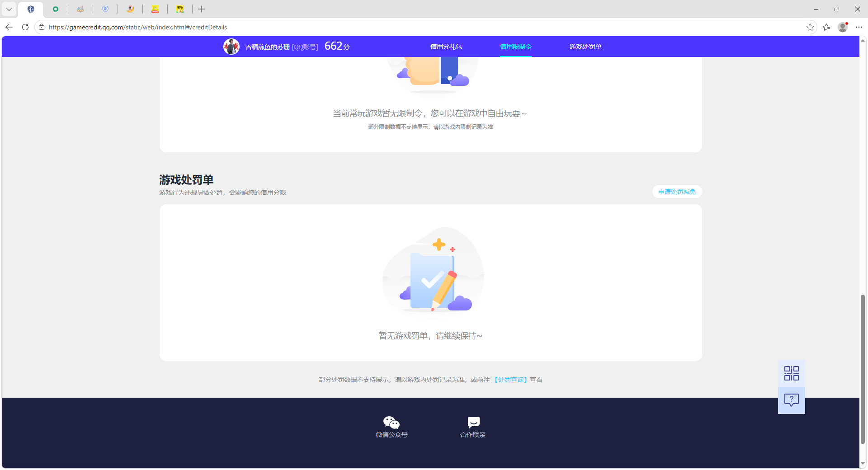Expand the tab search dropdown chevron

pyautogui.click(x=9, y=9)
